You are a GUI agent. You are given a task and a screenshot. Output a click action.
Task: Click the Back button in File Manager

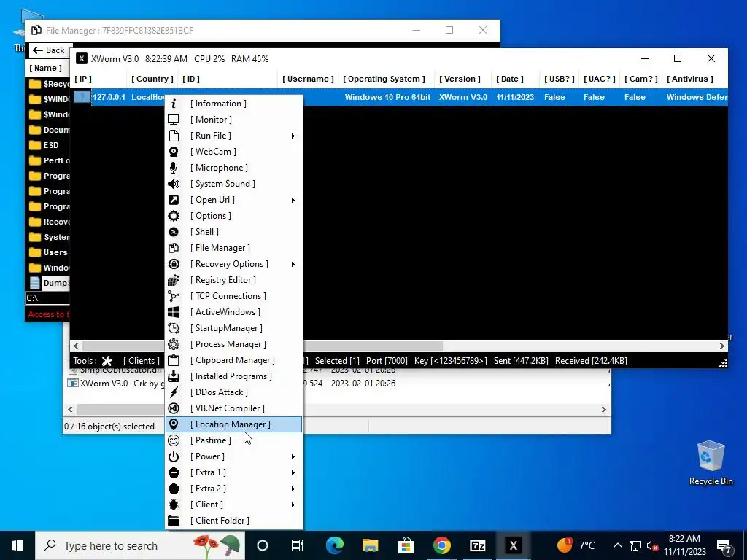tap(49, 50)
